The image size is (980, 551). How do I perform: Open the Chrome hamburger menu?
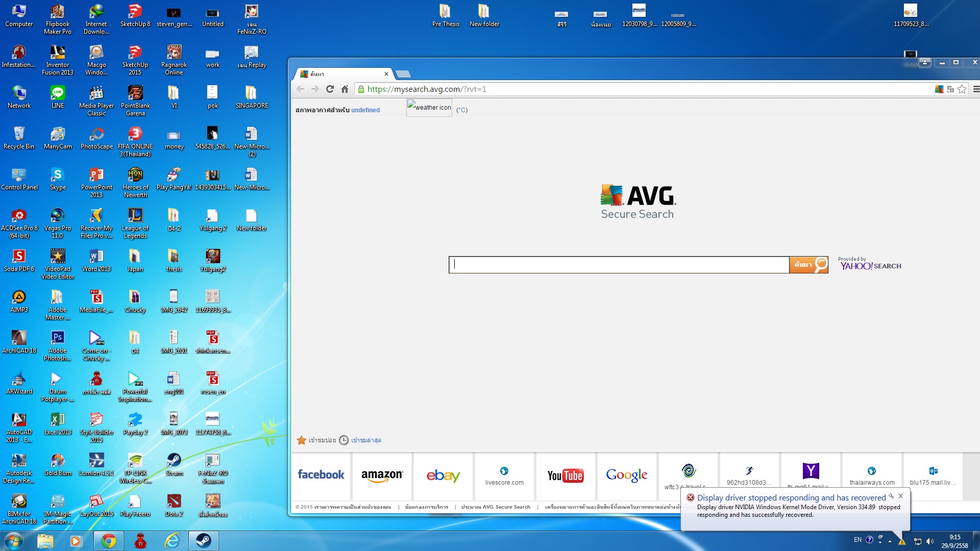(975, 89)
